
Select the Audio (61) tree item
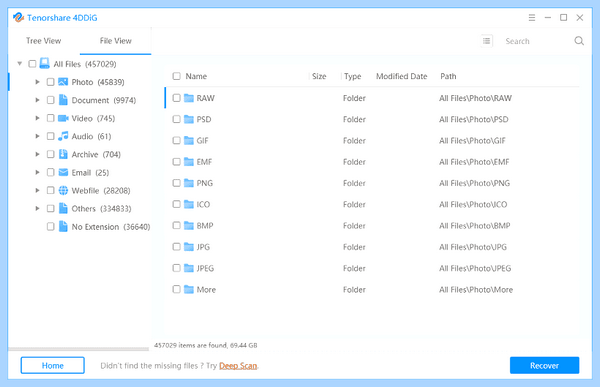pyautogui.click(x=91, y=136)
